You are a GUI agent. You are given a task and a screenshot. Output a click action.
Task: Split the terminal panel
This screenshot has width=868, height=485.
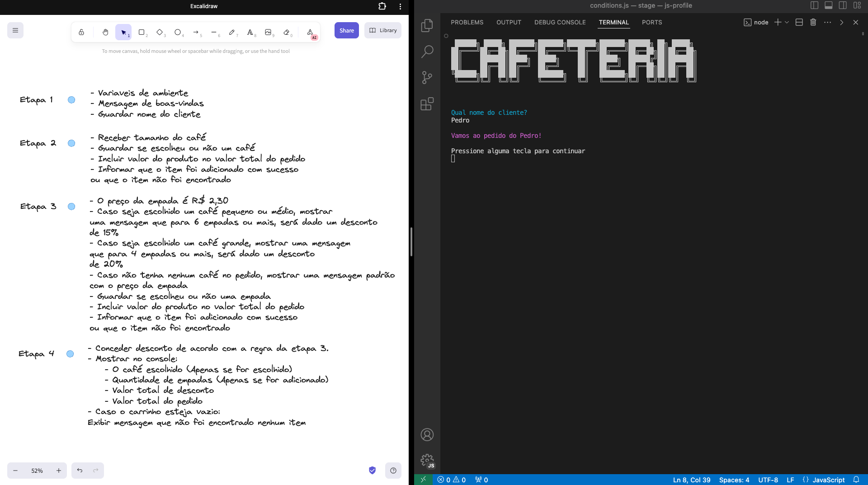point(799,22)
